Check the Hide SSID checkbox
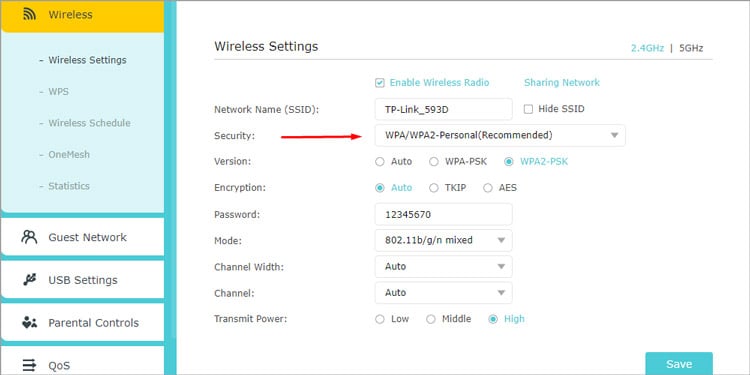This screenshot has width=750, height=375. click(528, 109)
